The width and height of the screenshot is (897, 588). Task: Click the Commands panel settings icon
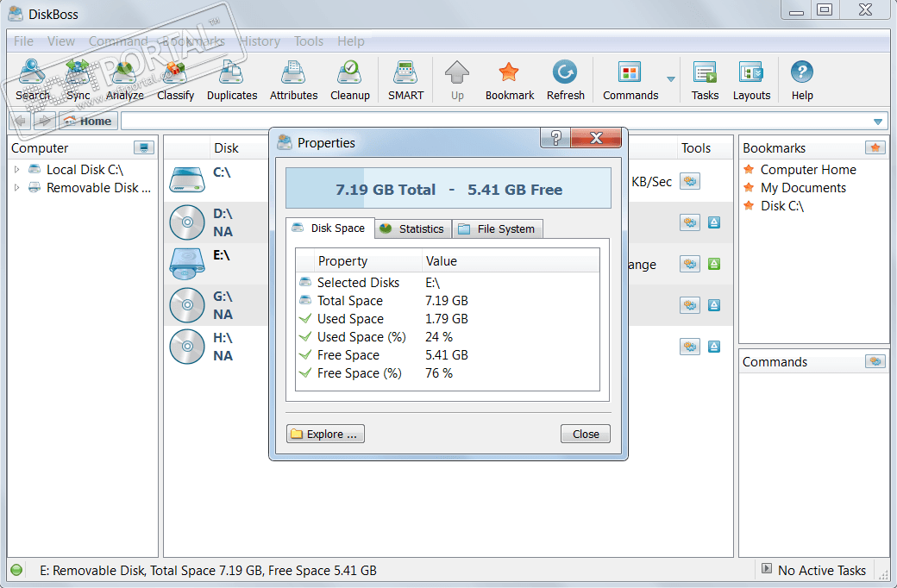pos(875,361)
